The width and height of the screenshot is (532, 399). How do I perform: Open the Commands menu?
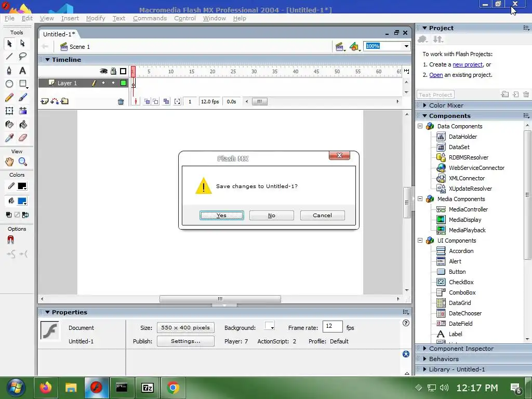tap(150, 18)
